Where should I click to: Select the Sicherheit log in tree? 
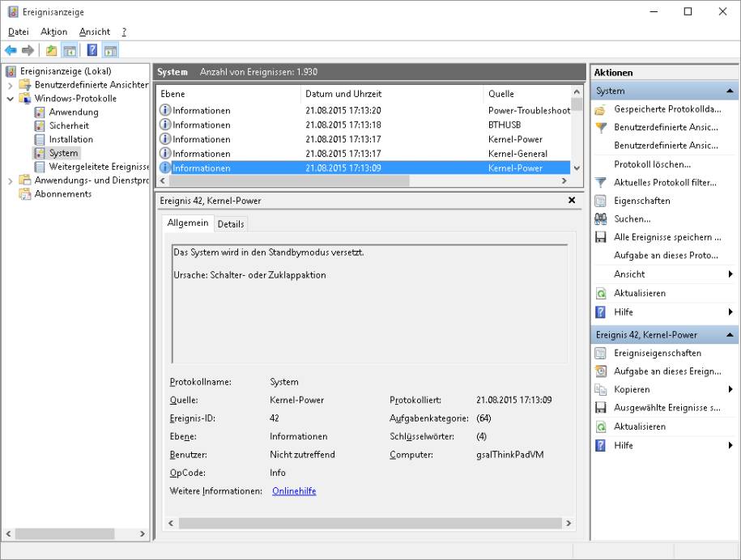69,125
